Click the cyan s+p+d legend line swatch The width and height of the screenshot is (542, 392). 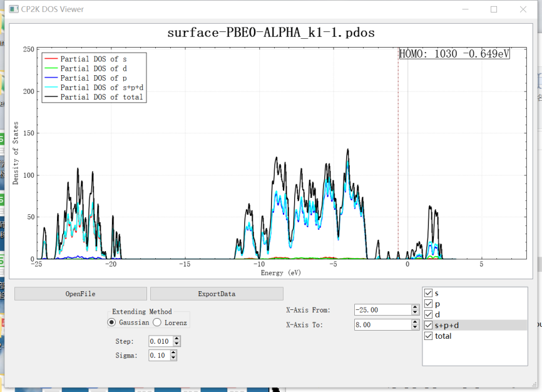click(x=51, y=87)
